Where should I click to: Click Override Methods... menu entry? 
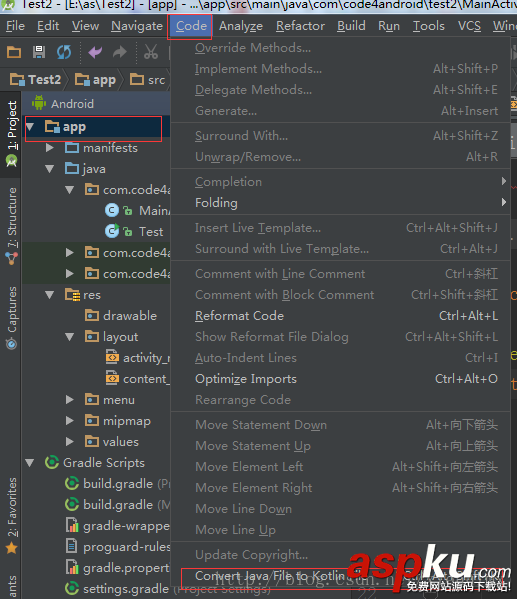(x=340, y=48)
